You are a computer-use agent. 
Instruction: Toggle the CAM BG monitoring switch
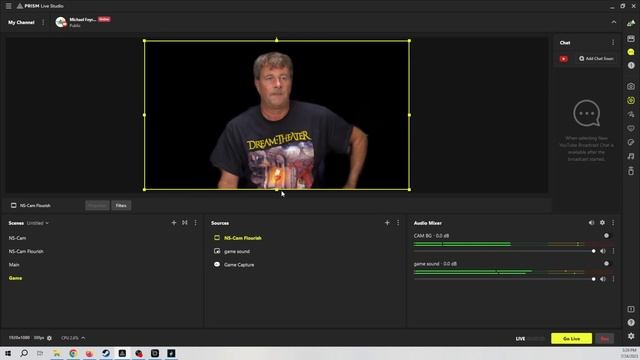click(x=606, y=236)
